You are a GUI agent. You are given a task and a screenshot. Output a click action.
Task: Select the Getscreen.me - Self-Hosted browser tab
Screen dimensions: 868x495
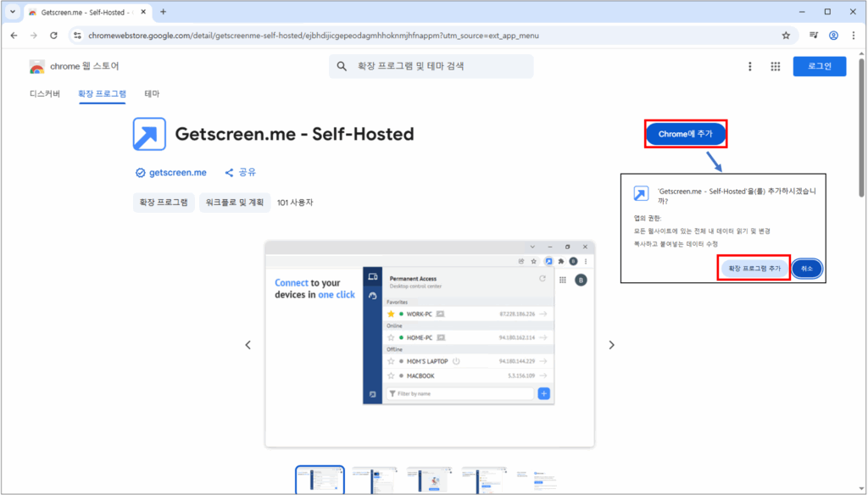(x=86, y=12)
